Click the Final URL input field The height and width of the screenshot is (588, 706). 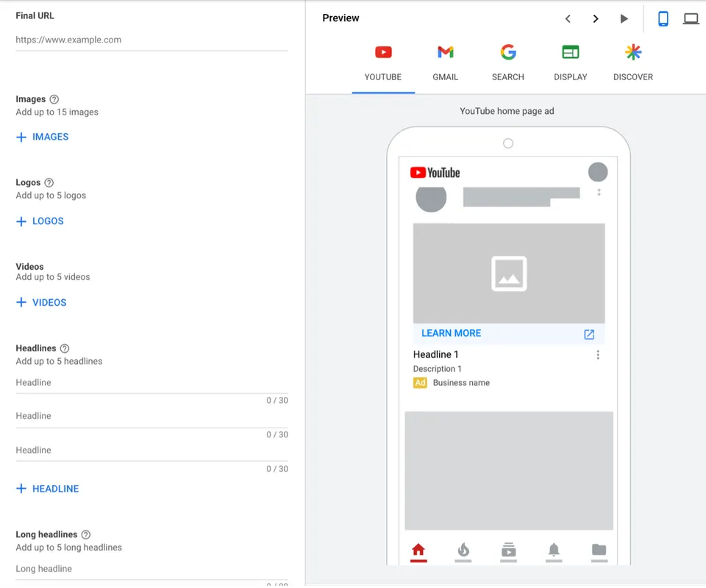(x=151, y=40)
